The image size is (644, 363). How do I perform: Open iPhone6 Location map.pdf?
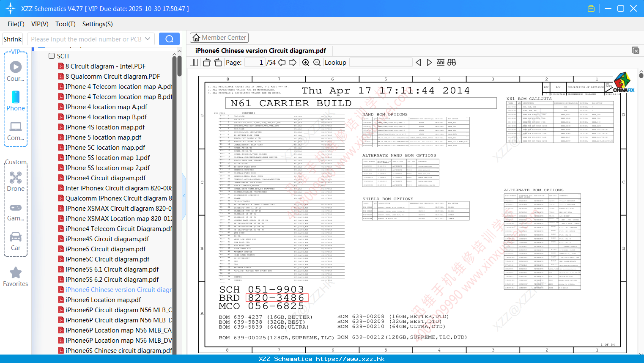[x=103, y=300]
